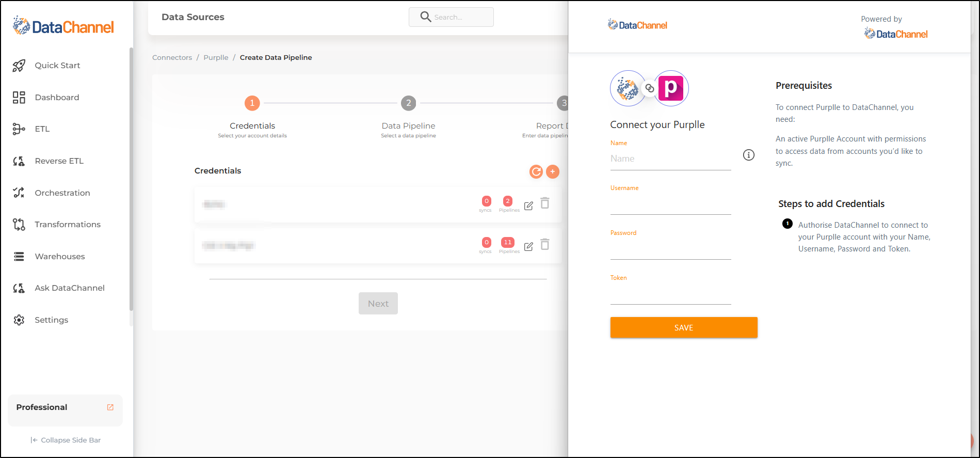Click the Name field info icon
This screenshot has width=980, height=458.
click(x=749, y=155)
